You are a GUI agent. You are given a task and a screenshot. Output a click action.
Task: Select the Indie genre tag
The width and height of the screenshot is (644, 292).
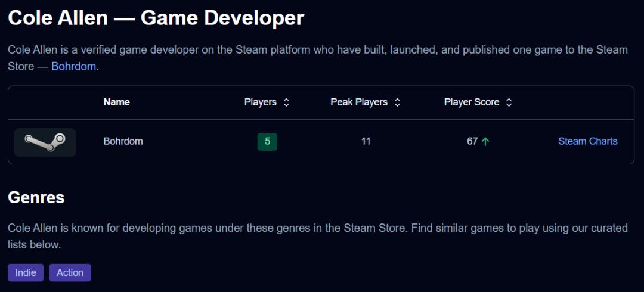[26, 272]
